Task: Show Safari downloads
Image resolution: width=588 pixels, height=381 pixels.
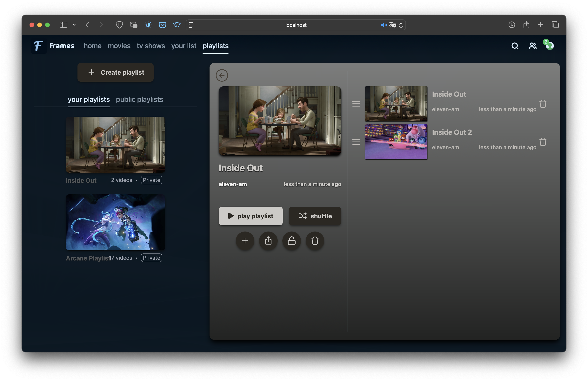Action: pyautogui.click(x=512, y=25)
